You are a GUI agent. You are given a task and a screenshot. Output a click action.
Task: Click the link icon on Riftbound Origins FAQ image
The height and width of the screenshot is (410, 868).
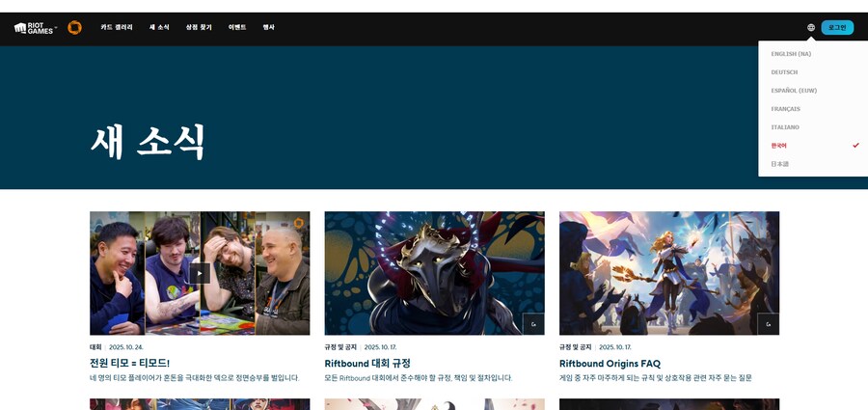pyautogui.click(x=769, y=324)
